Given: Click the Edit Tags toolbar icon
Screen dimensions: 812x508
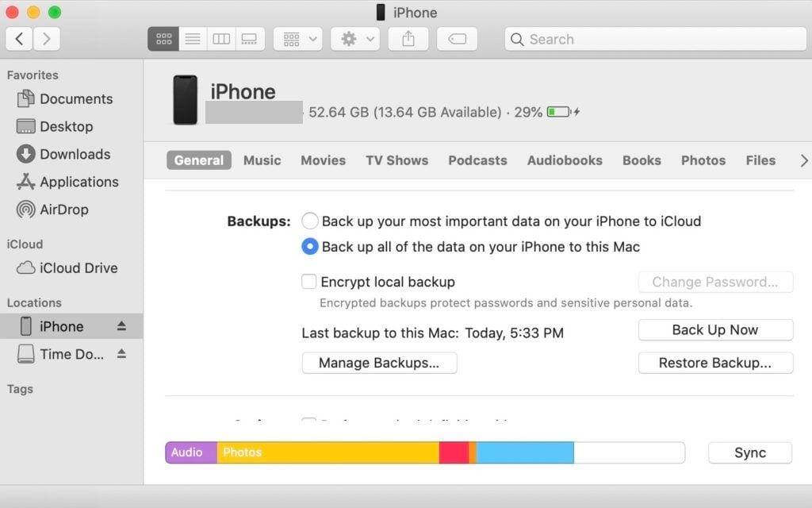Looking at the screenshot, I should click(457, 39).
